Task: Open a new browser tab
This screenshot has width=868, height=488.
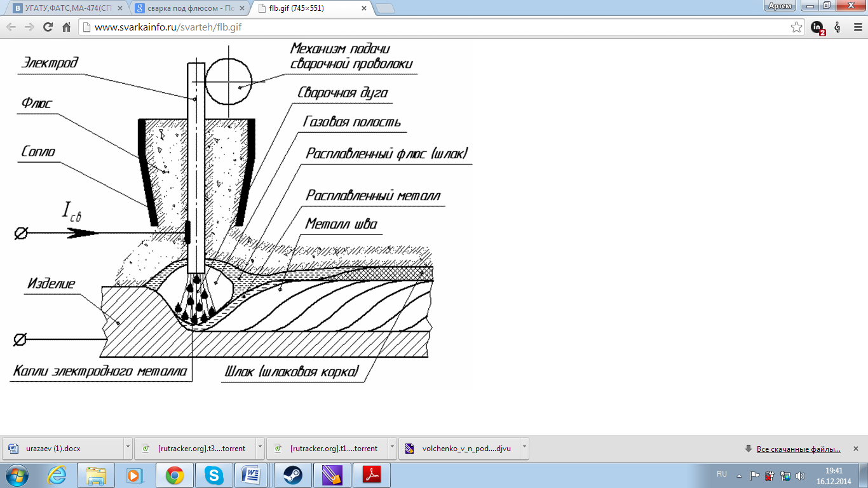Action: coord(385,9)
